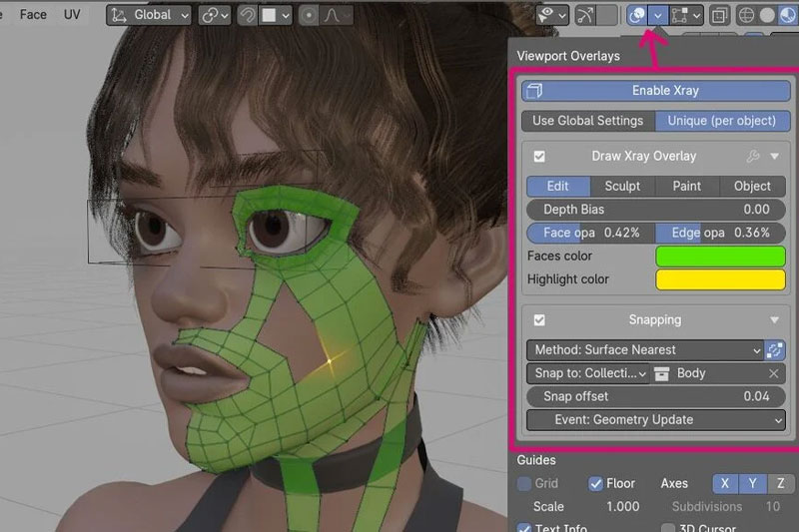Click the cube icon in Enable Xray
This screenshot has width=799, height=532.
click(x=534, y=91)
